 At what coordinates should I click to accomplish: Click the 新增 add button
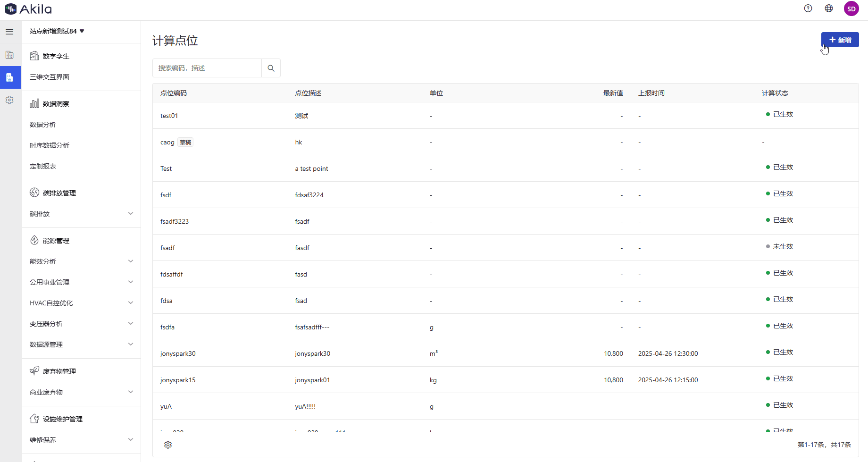click(840, 40)
